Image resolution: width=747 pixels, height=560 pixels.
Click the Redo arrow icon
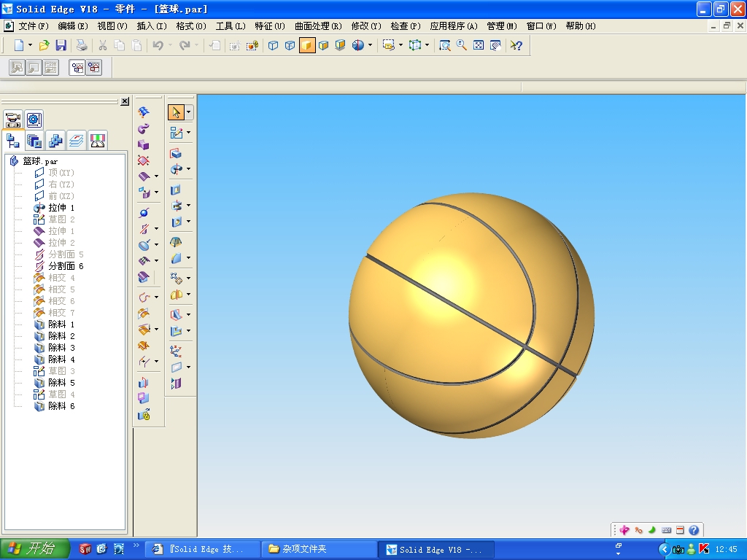pos(185,45)
